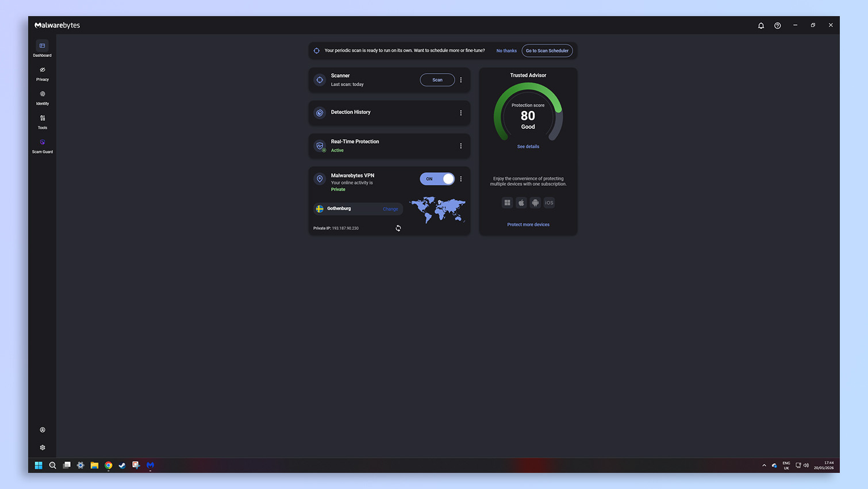This screenshot has height=489, width=868.
Task: Open Task View from the taskbar
Action: pyautogui.click(x=67, y=465)
